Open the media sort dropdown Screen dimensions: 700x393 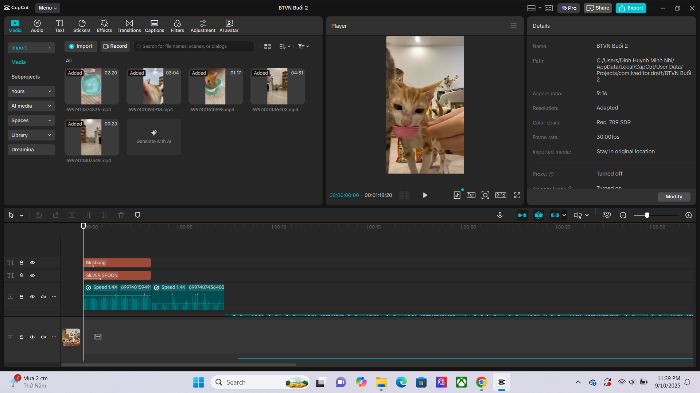tap(284, 46)
